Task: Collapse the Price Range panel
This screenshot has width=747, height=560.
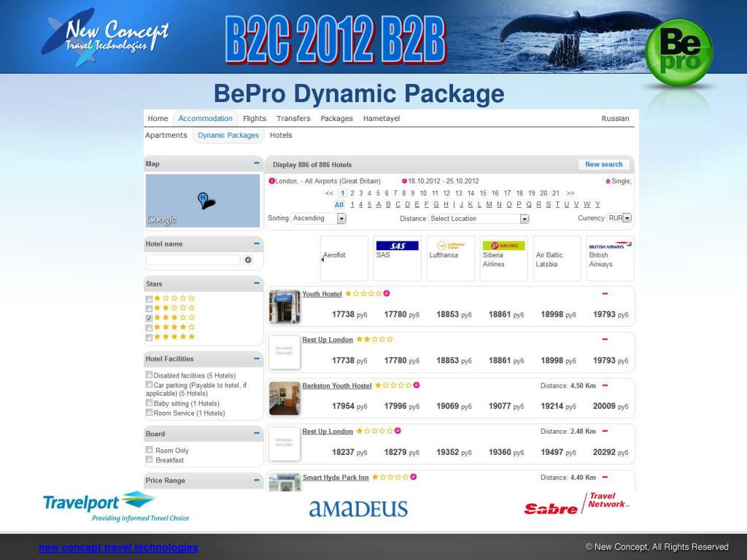Action: point(257,480)
